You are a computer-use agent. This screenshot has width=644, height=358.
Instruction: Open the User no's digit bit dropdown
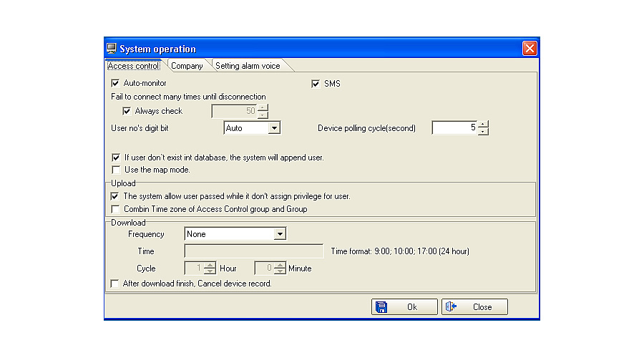click(x=273, y=128)
